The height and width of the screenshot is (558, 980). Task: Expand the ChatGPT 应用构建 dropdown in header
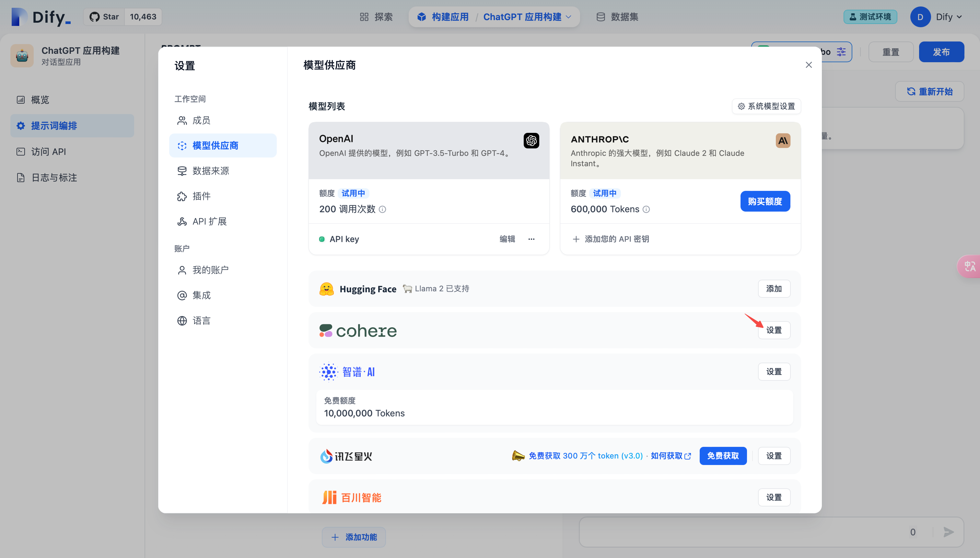(x=569, y=17)
